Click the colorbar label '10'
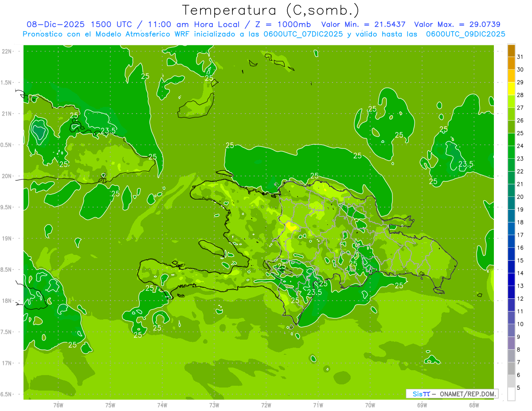The width and height of the screenshot is (532, 411). [520, 324]
